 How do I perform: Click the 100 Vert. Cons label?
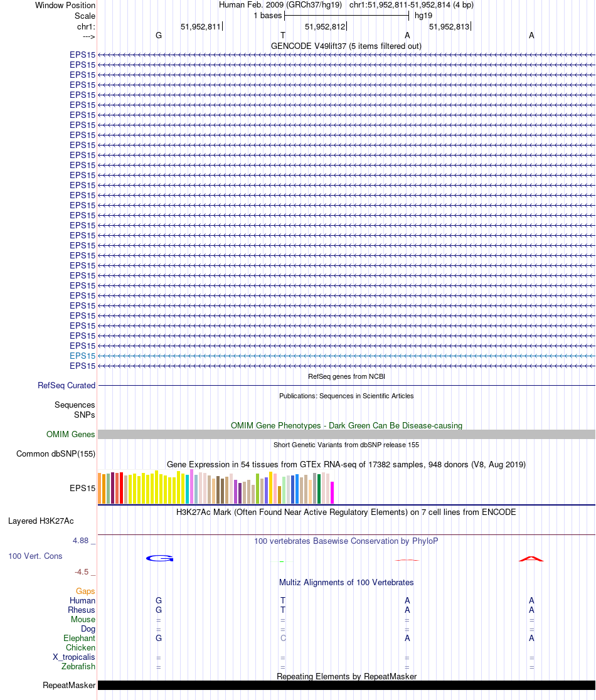pos(35,556)
